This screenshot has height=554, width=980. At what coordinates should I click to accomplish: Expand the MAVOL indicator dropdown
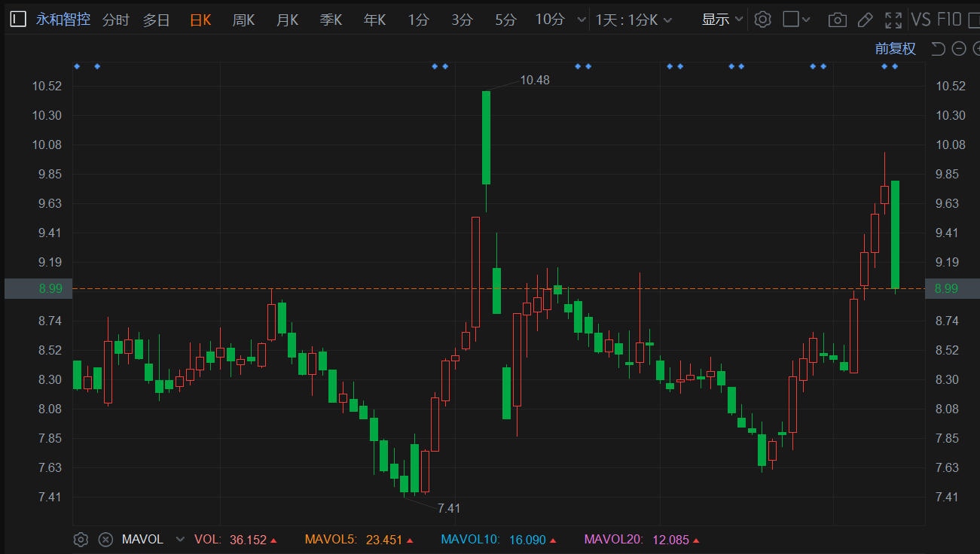[179, 540]
